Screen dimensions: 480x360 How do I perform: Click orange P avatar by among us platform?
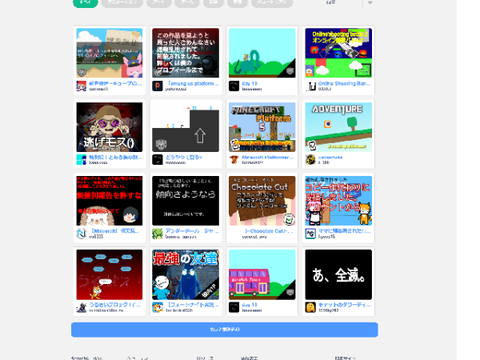(157, 86)
